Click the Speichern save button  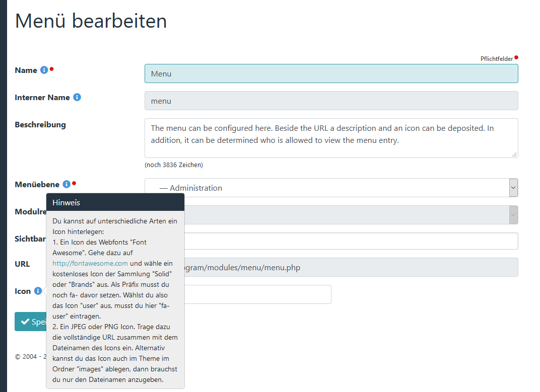[x=30, y=322]
